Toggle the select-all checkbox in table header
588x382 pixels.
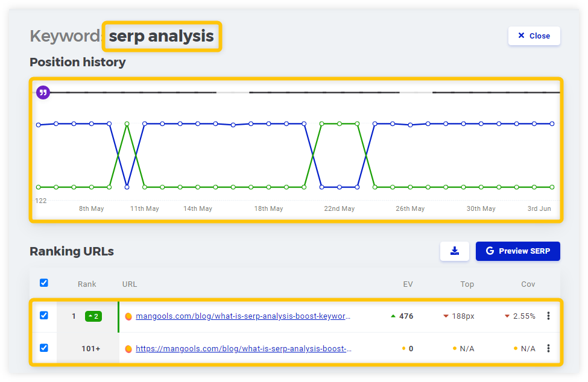[x=44, y=283]
